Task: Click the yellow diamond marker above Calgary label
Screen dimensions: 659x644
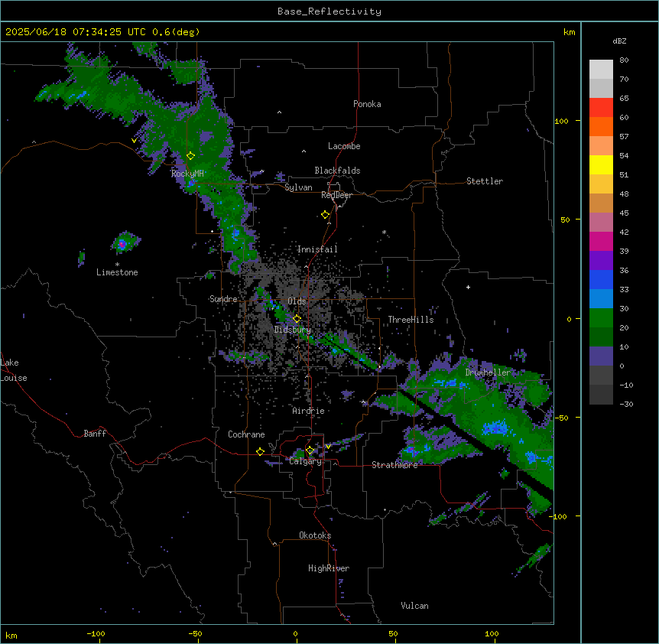Action: 310,450
